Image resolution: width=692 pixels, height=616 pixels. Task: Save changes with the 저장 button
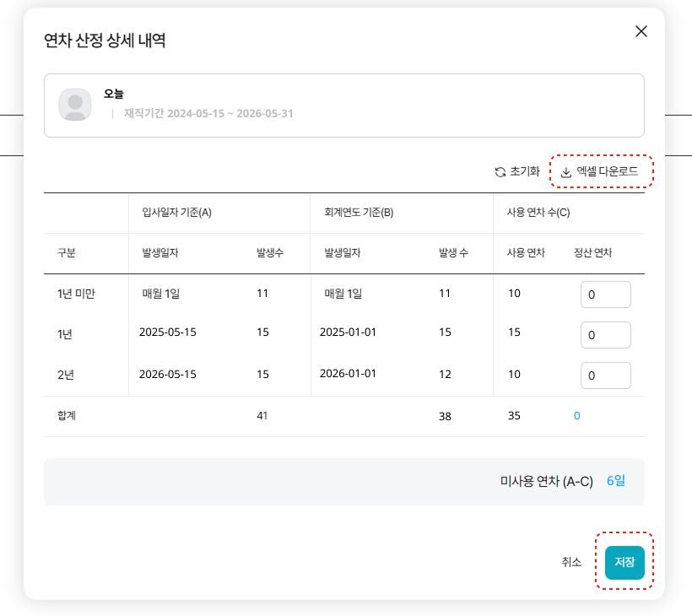(x=624, y=562)
